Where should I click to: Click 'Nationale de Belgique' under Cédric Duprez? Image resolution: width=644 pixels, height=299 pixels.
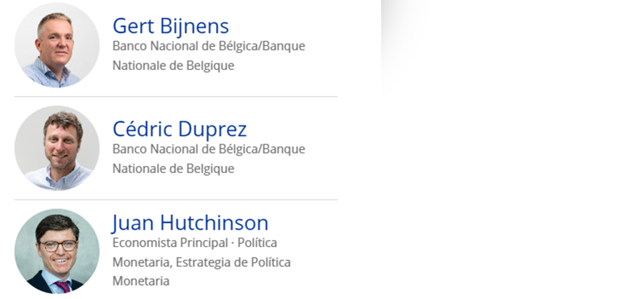click(173, 169)
